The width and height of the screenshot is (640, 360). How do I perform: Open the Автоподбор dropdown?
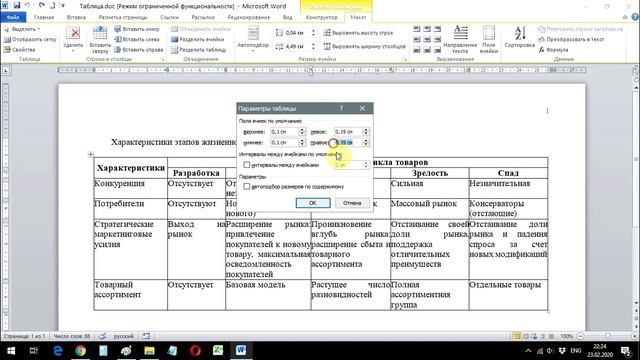pyautogui.click(x=253, y=40)
